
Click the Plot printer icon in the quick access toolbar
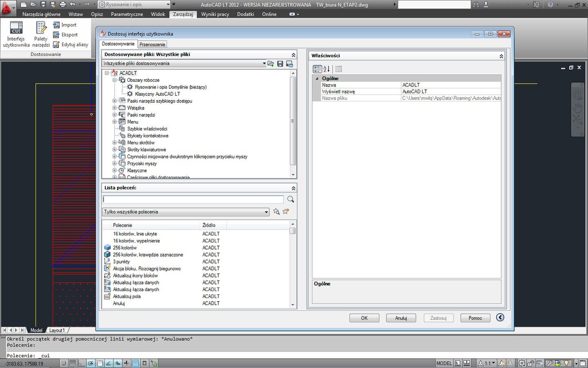pos(63,4)
